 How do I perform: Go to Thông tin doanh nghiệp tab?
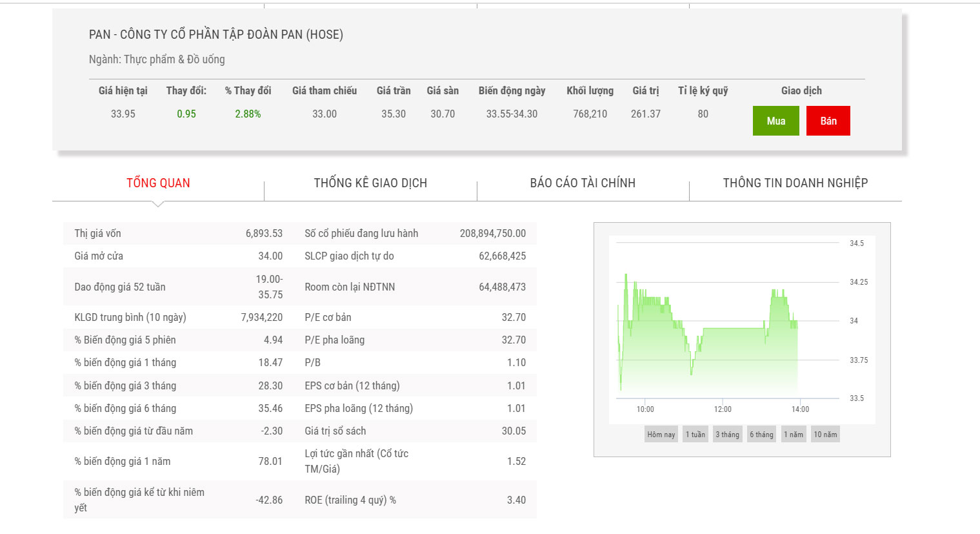[795, 183]
